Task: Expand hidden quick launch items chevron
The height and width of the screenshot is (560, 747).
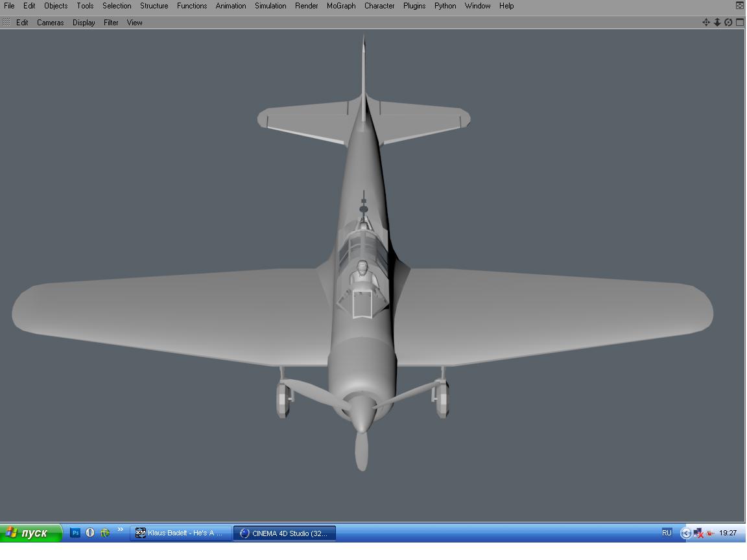Action: (120, 530)
